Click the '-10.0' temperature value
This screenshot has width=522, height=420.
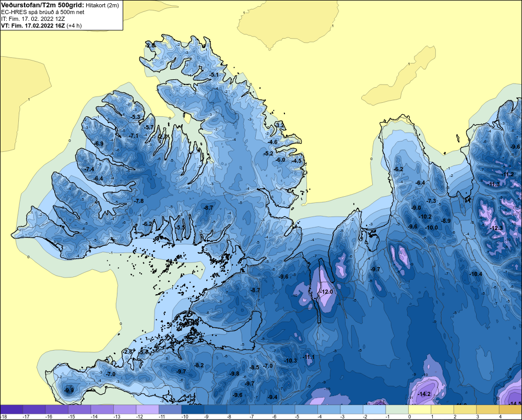click(432, 227)
